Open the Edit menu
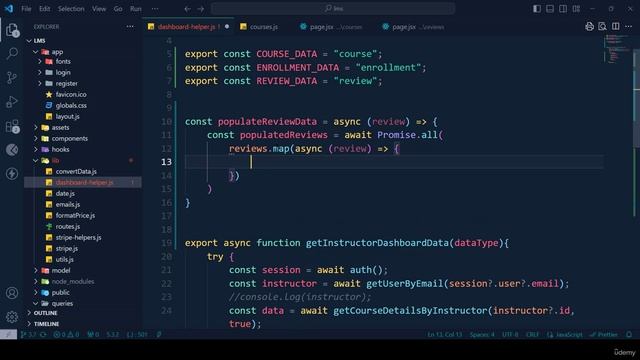Screen dimensions: 640x360 (x=44, y=9)
